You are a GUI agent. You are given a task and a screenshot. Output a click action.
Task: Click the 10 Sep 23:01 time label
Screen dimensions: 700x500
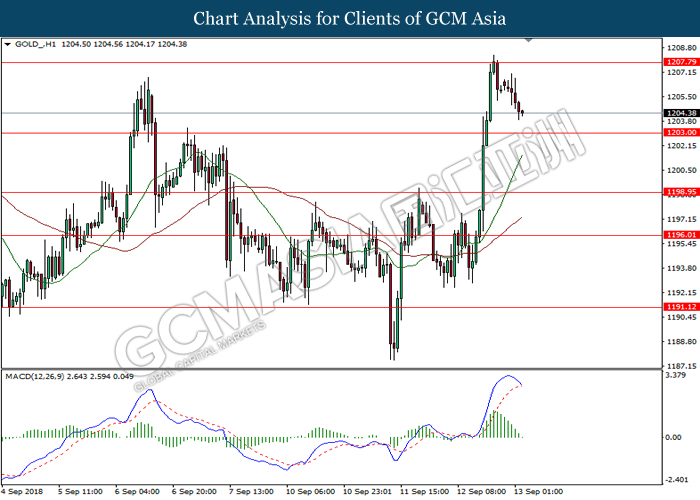coord(367,492)
